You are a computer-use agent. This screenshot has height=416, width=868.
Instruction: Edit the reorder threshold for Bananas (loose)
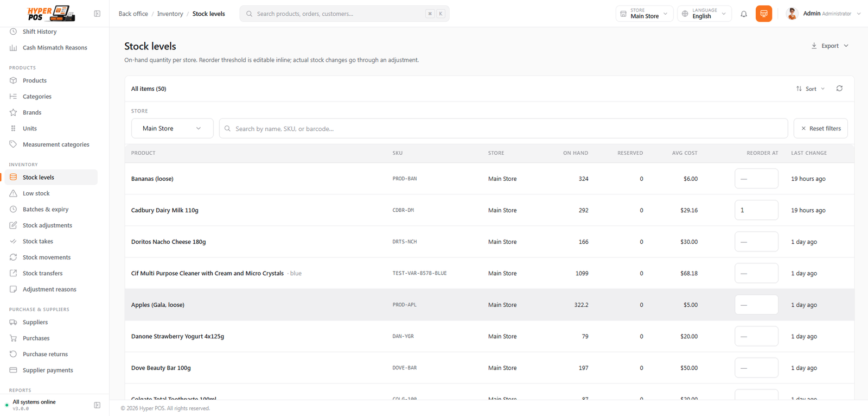[756, 179]
